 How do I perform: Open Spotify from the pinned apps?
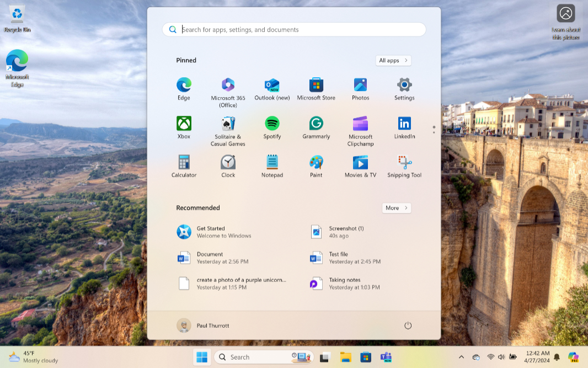point(272,124)
